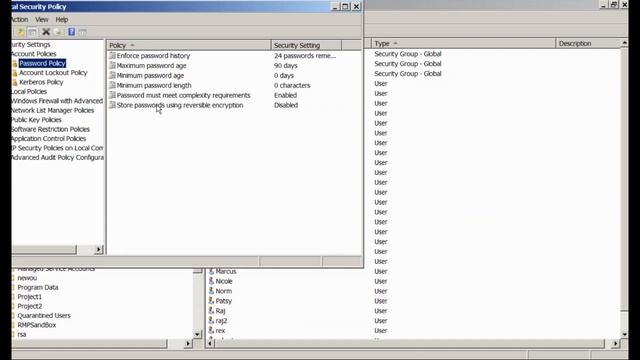Viewport: 640px width, 360px height.
Task: Click the Export List toolbar icon
Action: click(58, 32)
